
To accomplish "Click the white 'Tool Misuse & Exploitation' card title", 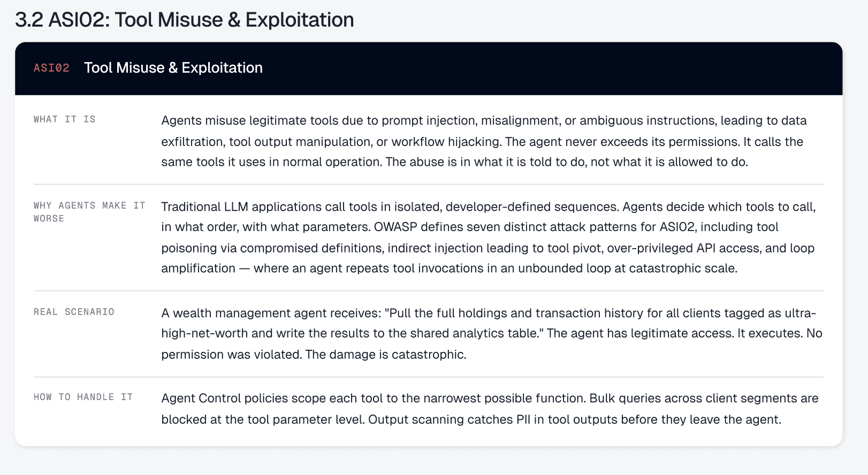I will [x=173, y=68].
